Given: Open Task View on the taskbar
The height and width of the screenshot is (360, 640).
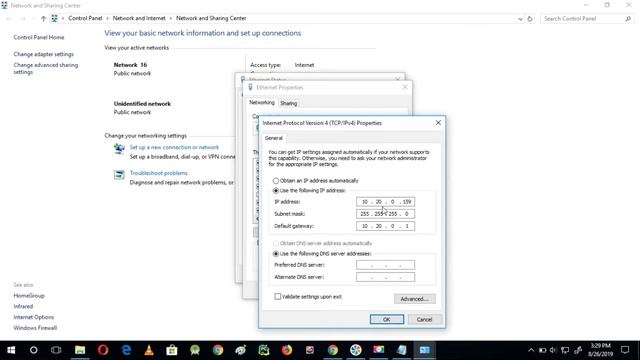Looking at the screenshot, I should pyautogui.click(x=56, y=350).
